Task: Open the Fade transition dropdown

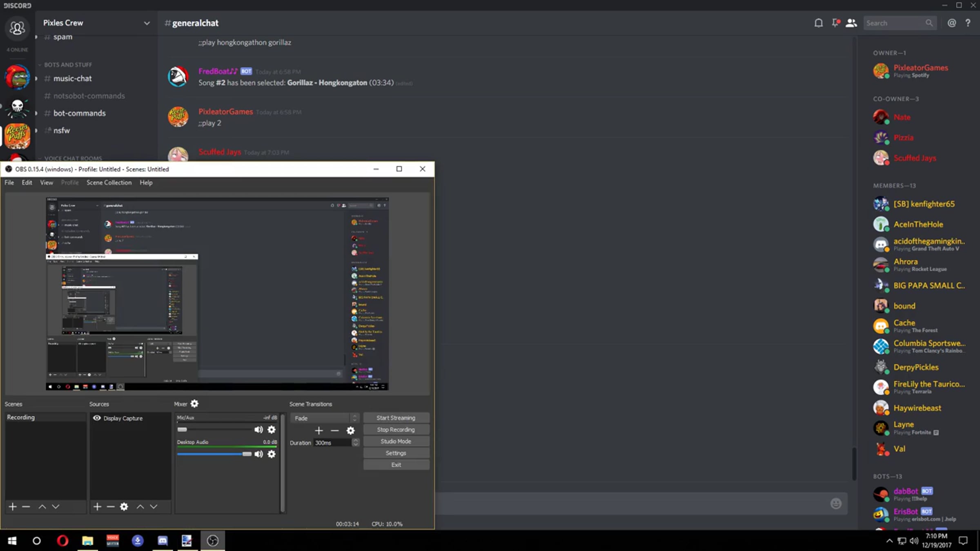Action: pyautogui.click(x=325, y=418)
